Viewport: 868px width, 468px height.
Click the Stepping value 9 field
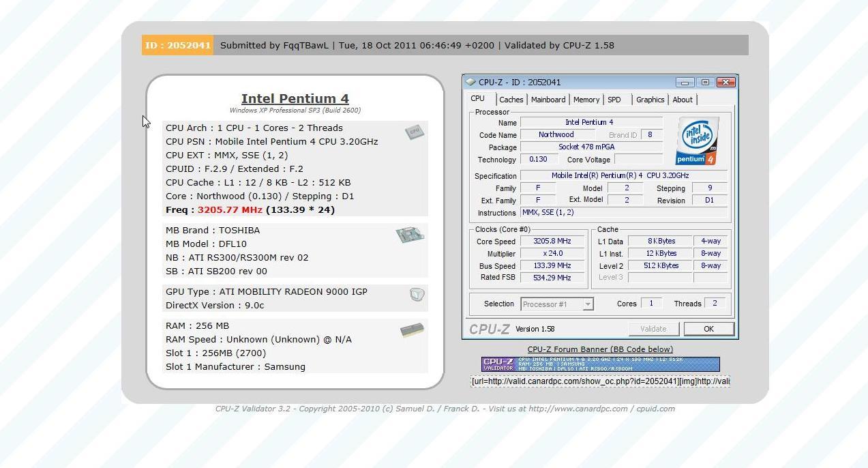click(710, 188)
